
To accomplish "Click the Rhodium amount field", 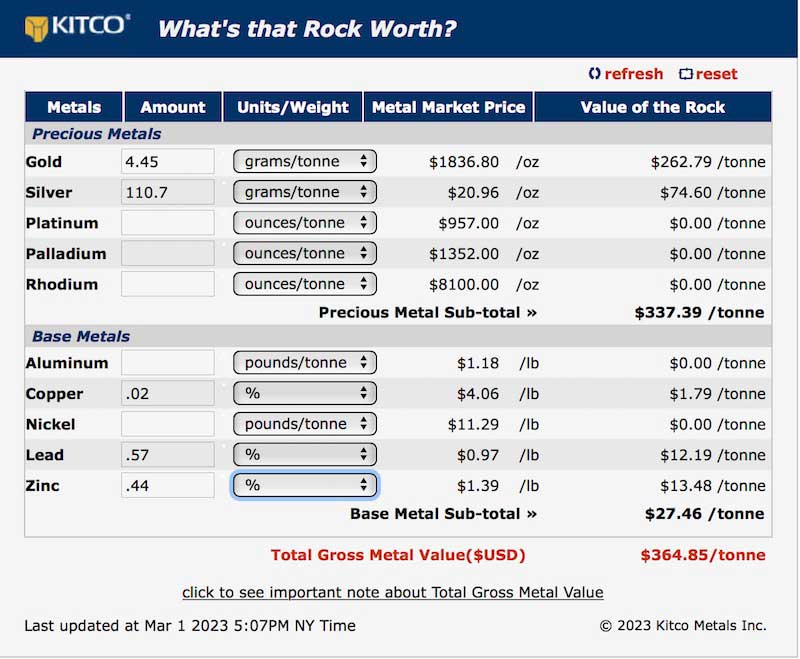I will tap(168, 284).
